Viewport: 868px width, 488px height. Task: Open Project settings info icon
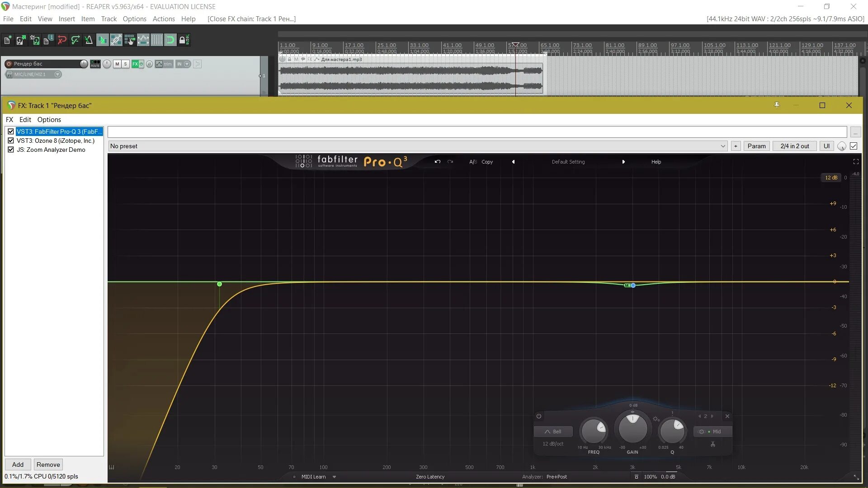tap(48, 40)
